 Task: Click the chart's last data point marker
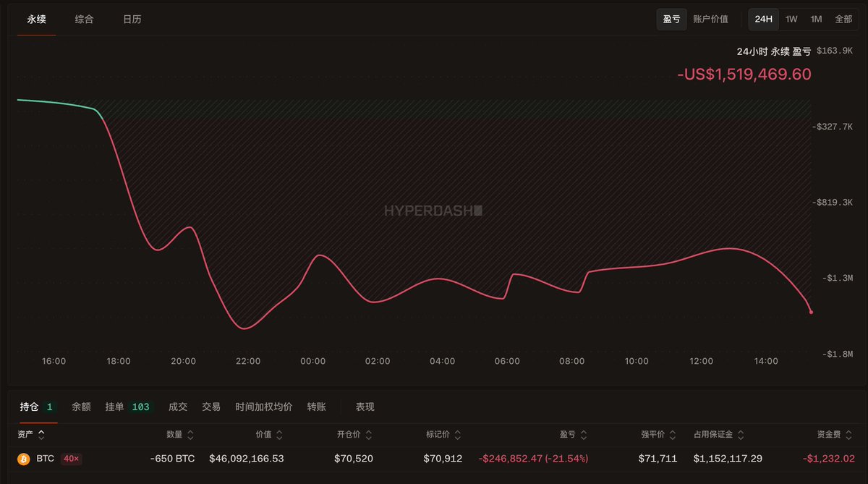pos(811,312)
